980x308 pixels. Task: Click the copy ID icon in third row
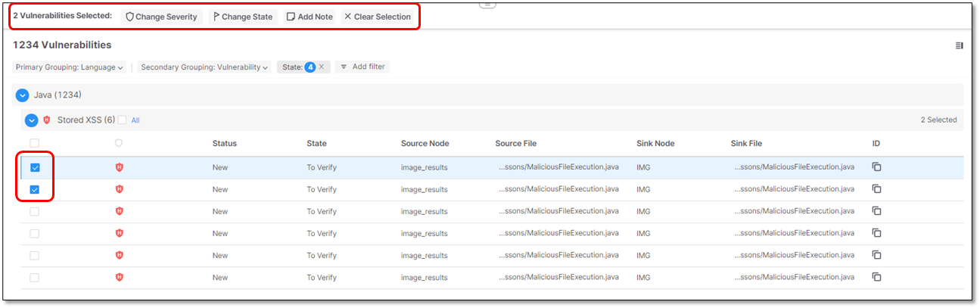[876, 211]
